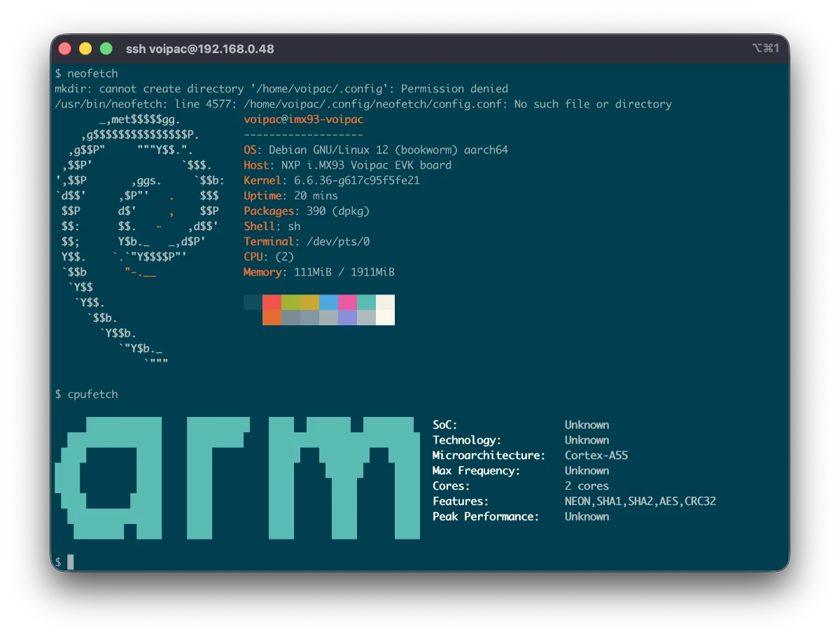The height and width of the screenshot is (638, 840).
Task: Select the green swatch in the palette
Action: click(290, 302)
